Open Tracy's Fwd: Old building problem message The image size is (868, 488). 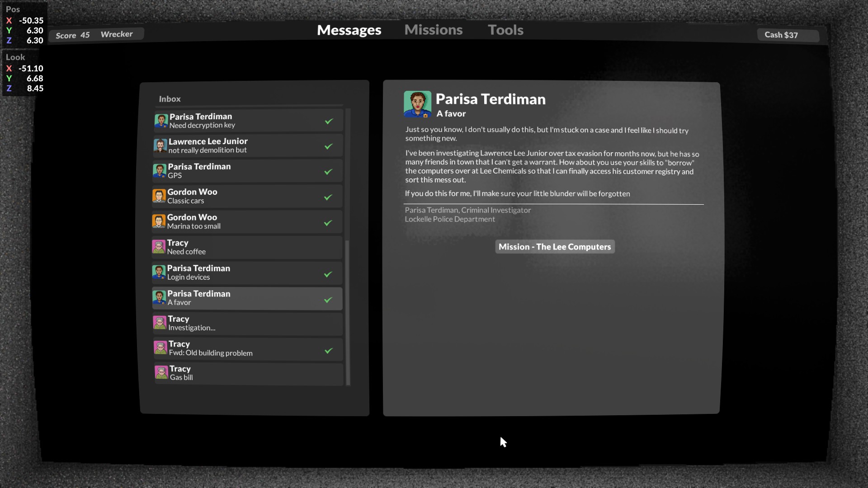coord(248,348)
